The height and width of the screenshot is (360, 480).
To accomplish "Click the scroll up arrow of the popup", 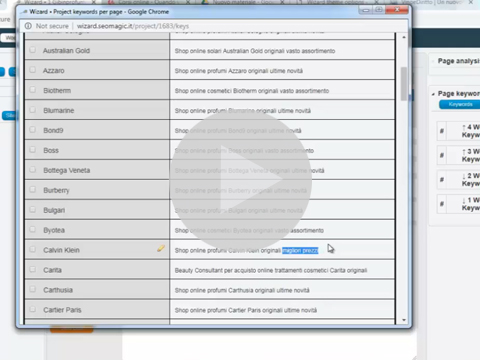I will pos(404,37).
